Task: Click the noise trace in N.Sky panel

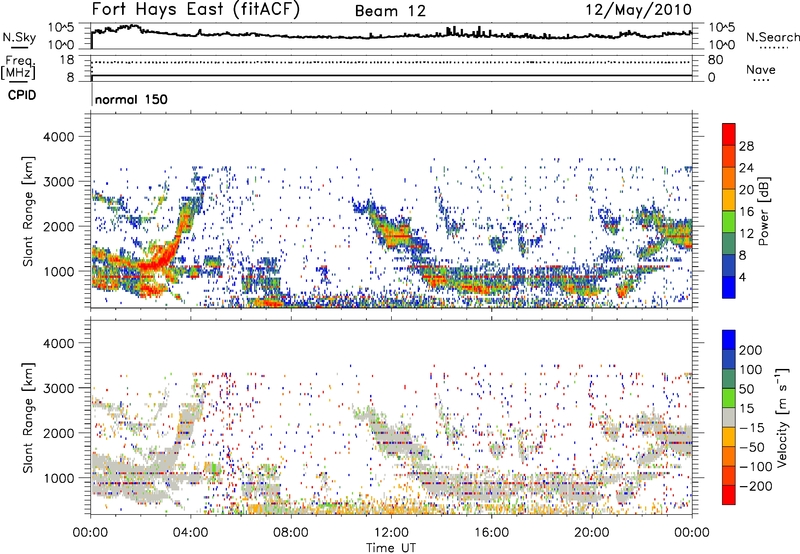Action: 391,35
